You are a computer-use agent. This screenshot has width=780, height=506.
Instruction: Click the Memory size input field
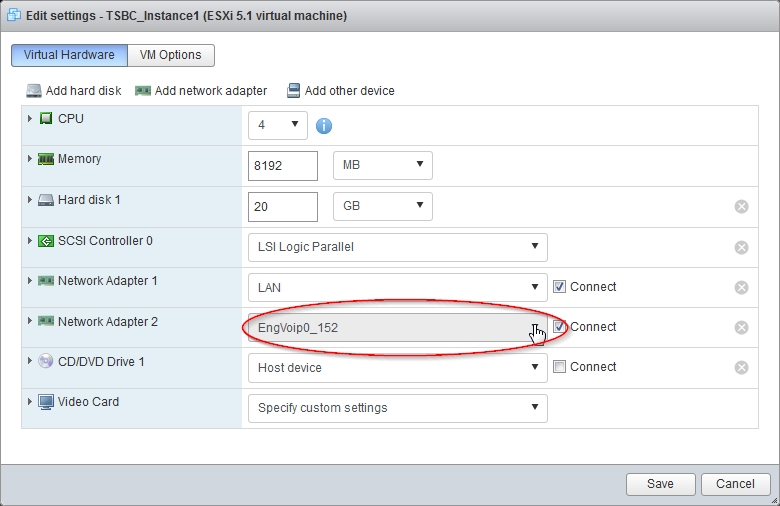pos(282,166)
